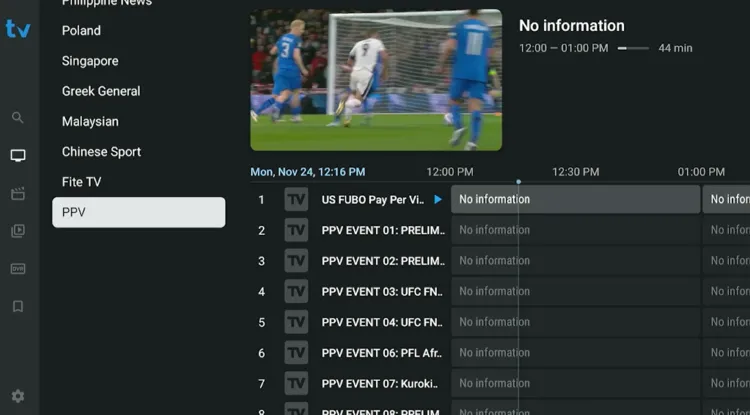Open the 12:00 program block for channel 4
Screen dimensions: 750x415
click(575, 291)
